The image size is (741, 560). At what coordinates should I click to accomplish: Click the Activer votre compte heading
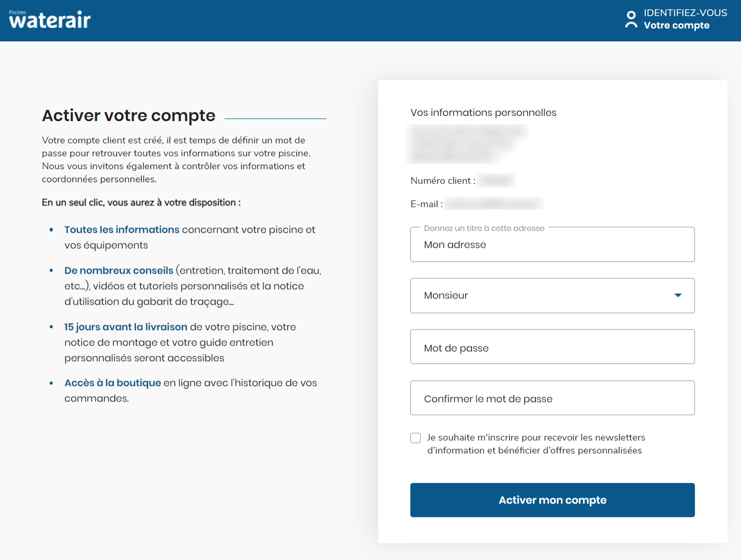128,115
